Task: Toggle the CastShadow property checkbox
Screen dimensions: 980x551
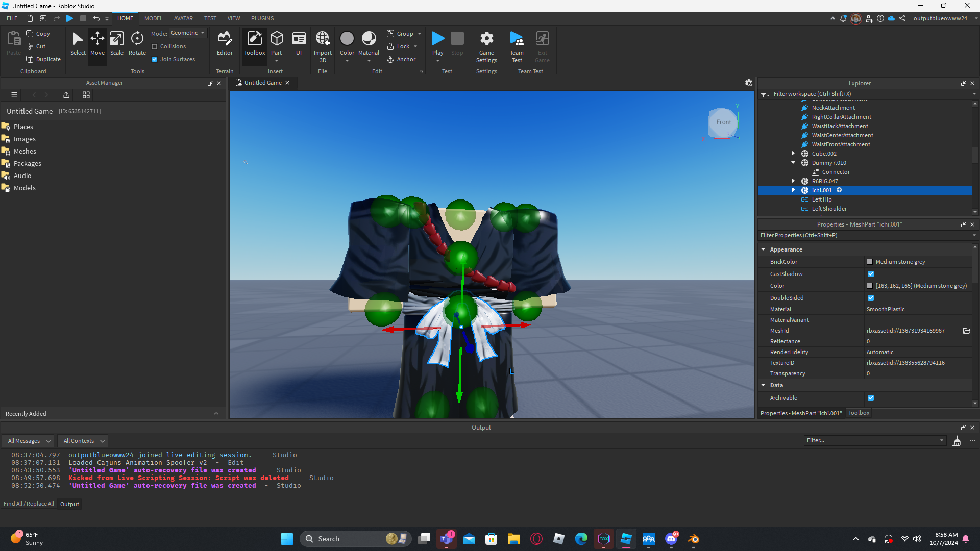Action: pyautogui.click(x=871, y=274)
